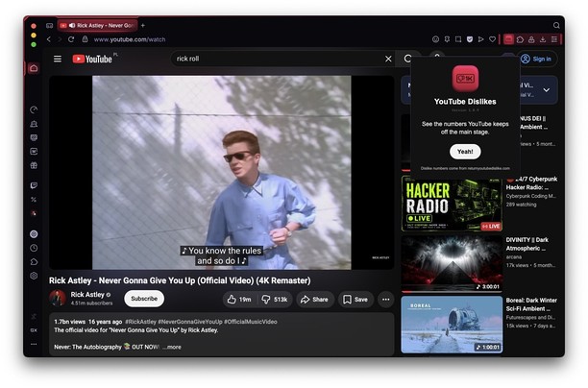588x388 pixels.
Task: Submit search with the magnifier button
Action: [x=407, y=59]
